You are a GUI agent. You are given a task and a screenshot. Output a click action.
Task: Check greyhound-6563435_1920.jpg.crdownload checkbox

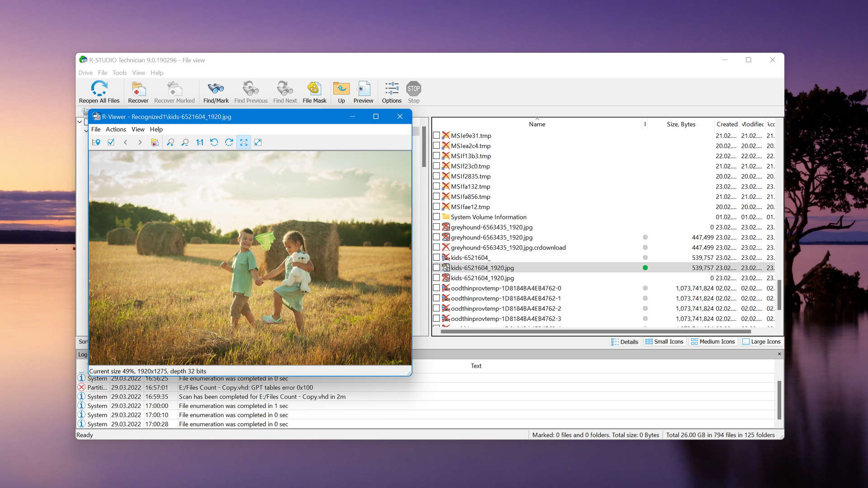coord(436,247)
